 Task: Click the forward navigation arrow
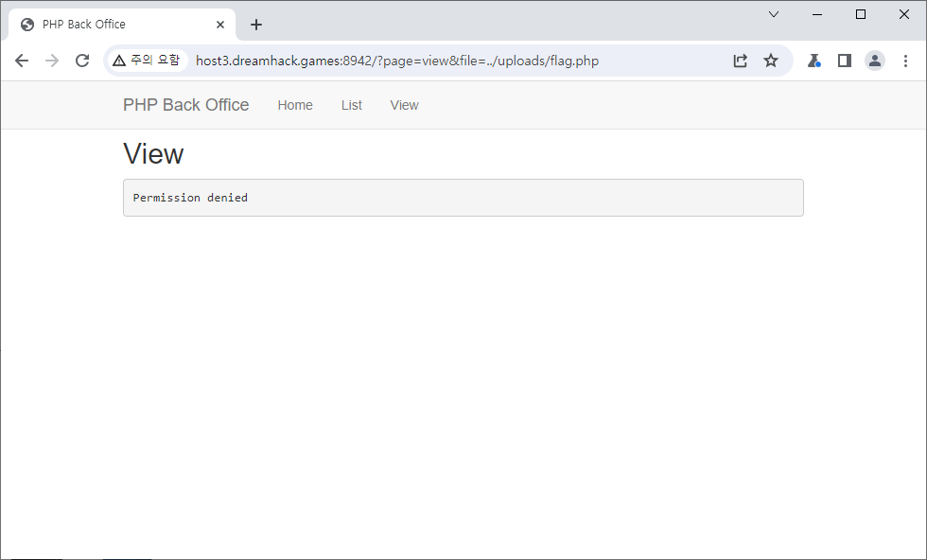(52, 61)
